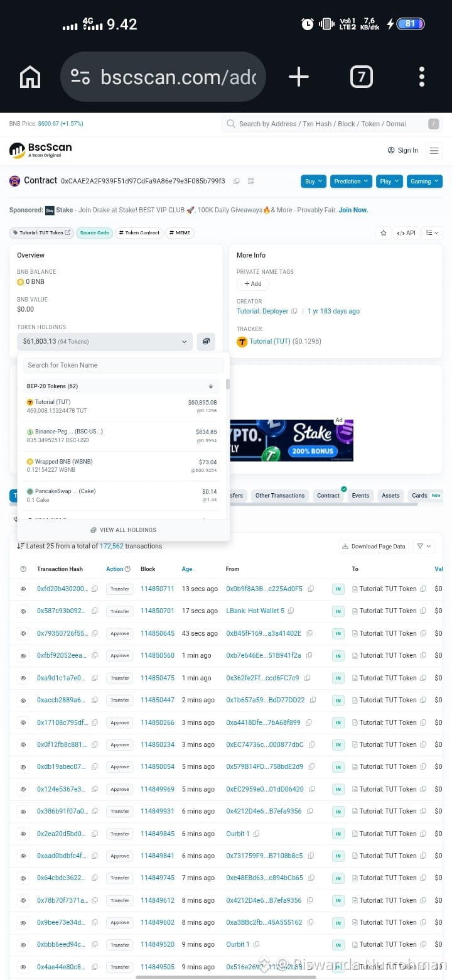The image size is (452, 980).
Task: Select Wrapped BNB (WBNB) in holdings list
Action: [x=121, y=465]
